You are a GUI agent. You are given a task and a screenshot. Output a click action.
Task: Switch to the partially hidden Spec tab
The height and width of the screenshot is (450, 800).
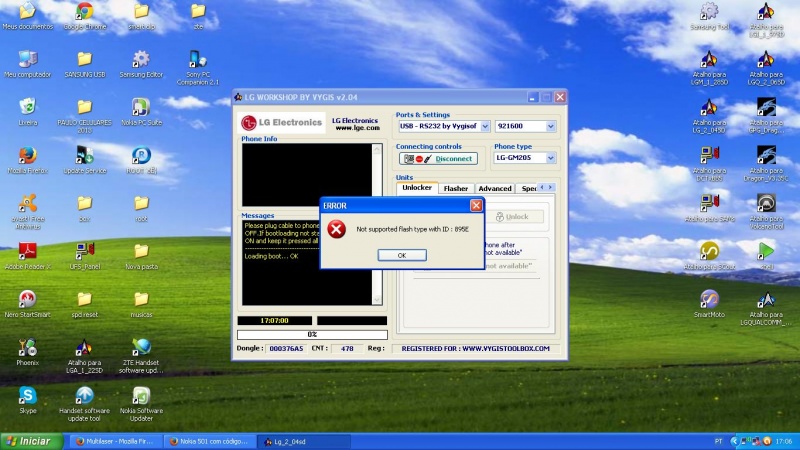(x=527, y=189)
